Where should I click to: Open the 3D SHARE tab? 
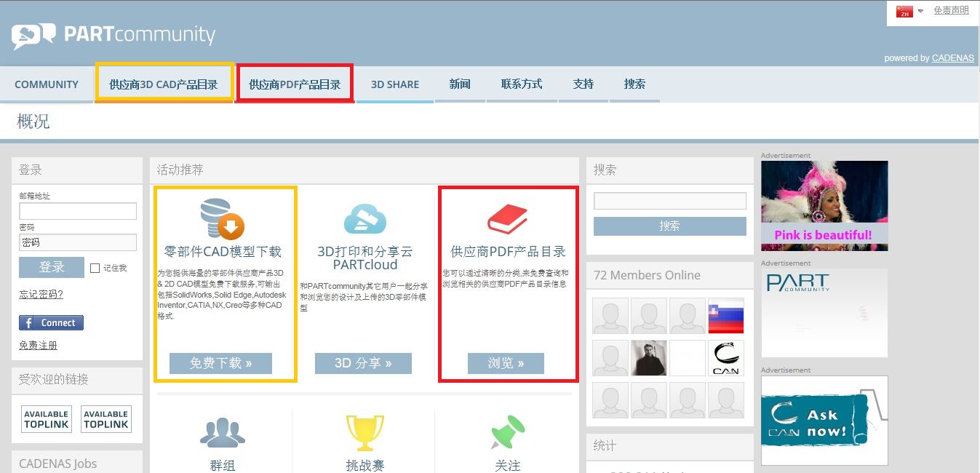[x=395, y=84]
